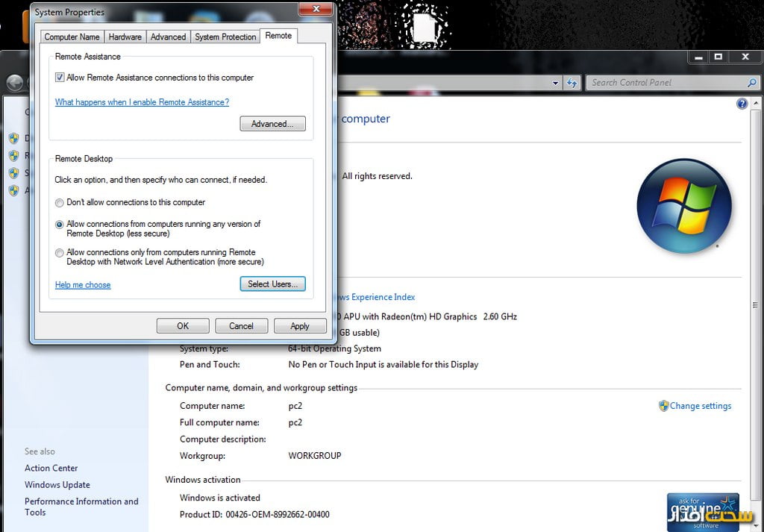The width and height of the screenshot is (764, 532).
Task: Uncheck Allow Remote Assistance connections checkbox
Action: (60, 78)
